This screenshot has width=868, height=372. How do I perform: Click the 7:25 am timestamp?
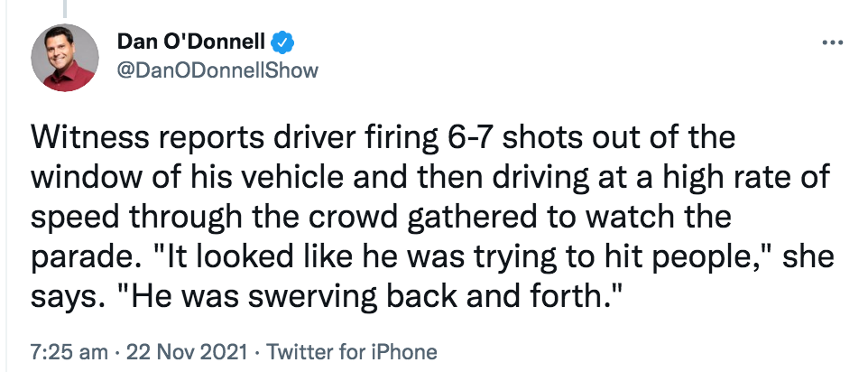coord(60,351)
